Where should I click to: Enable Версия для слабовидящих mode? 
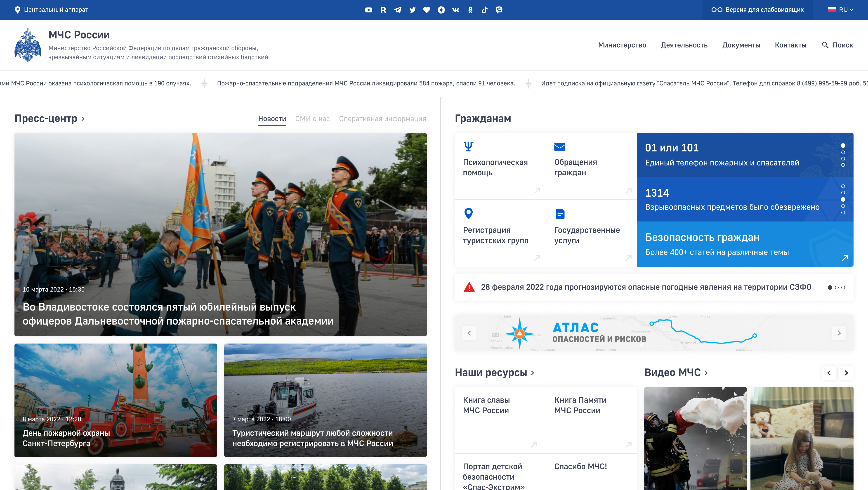[757, 10]
